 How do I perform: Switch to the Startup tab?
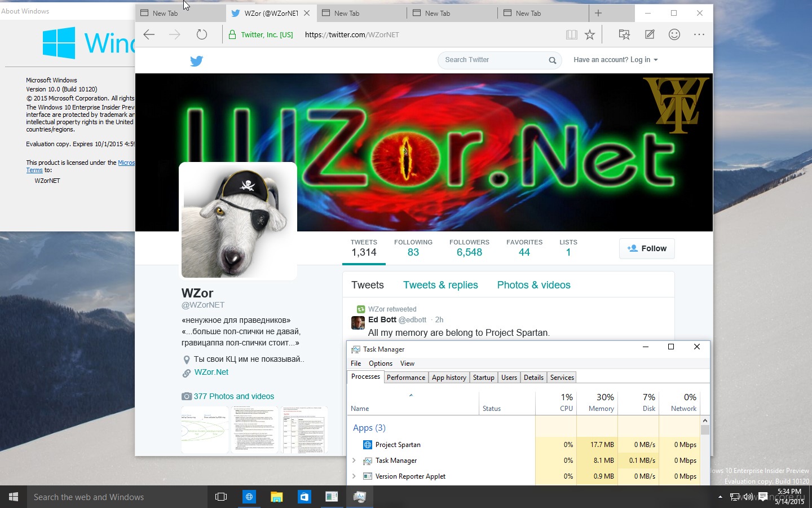(x=484, y=378)
